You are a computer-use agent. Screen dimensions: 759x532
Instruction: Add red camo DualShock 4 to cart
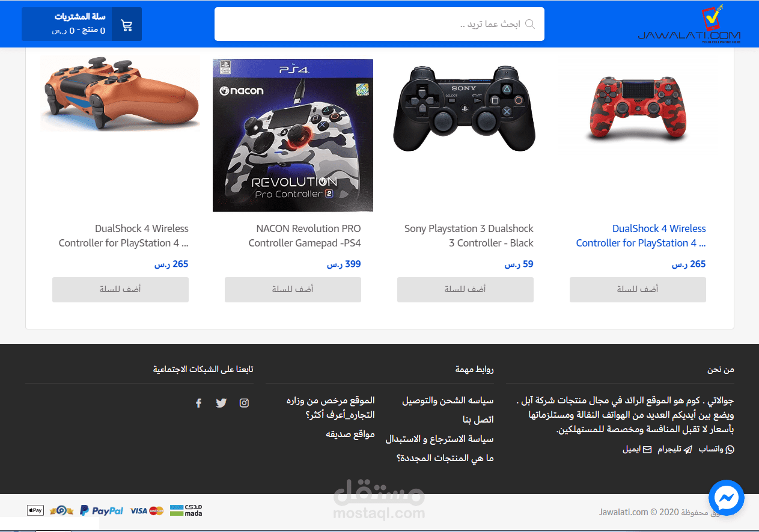[x=638, y=289]
